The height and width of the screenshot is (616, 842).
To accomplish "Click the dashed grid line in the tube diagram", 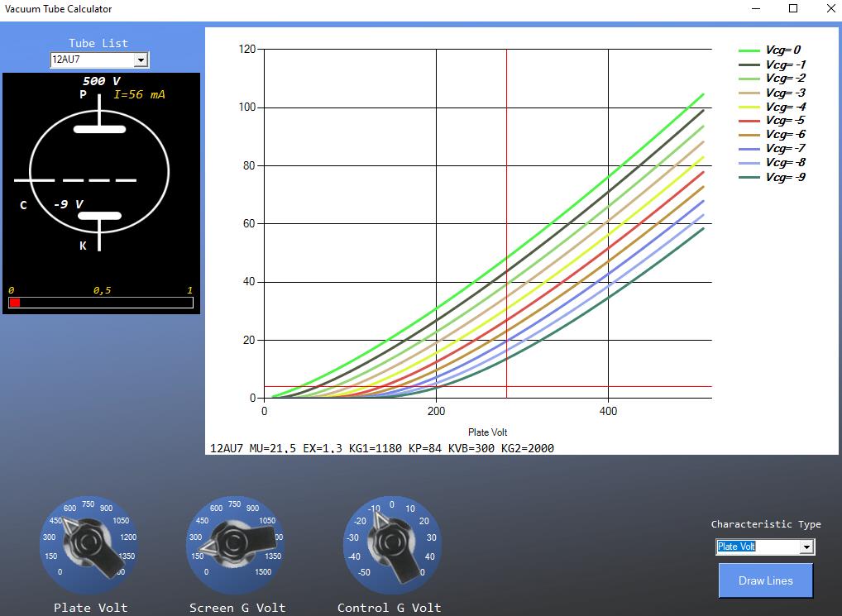I will coord(75,179).
